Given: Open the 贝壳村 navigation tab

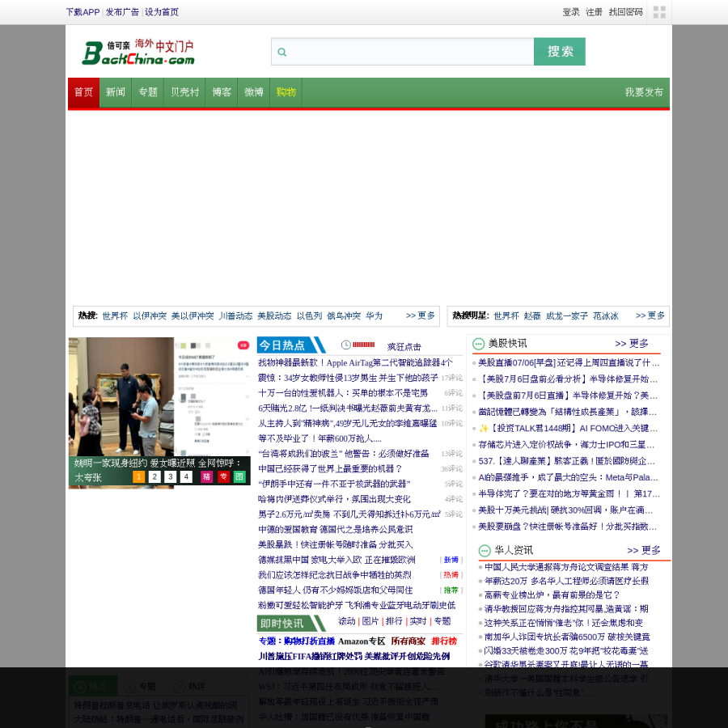Looking at the screenshot, I should coord(184,92).
